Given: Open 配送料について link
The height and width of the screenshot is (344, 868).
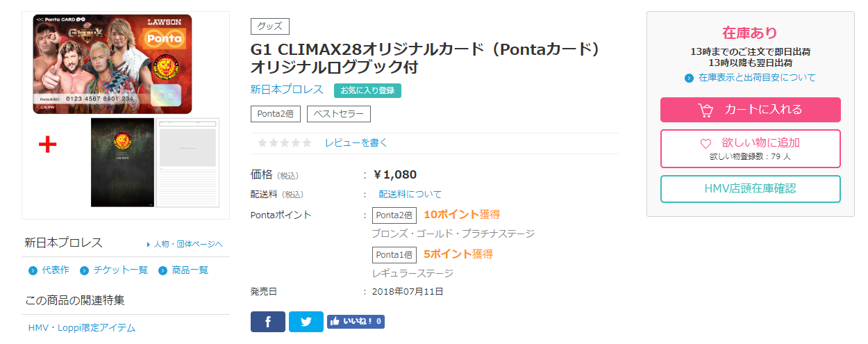Looking at the screenshot, I should 410,194.
